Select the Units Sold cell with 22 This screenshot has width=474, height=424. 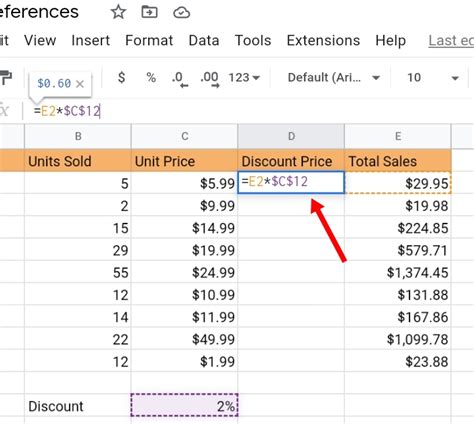click(78, 339)
